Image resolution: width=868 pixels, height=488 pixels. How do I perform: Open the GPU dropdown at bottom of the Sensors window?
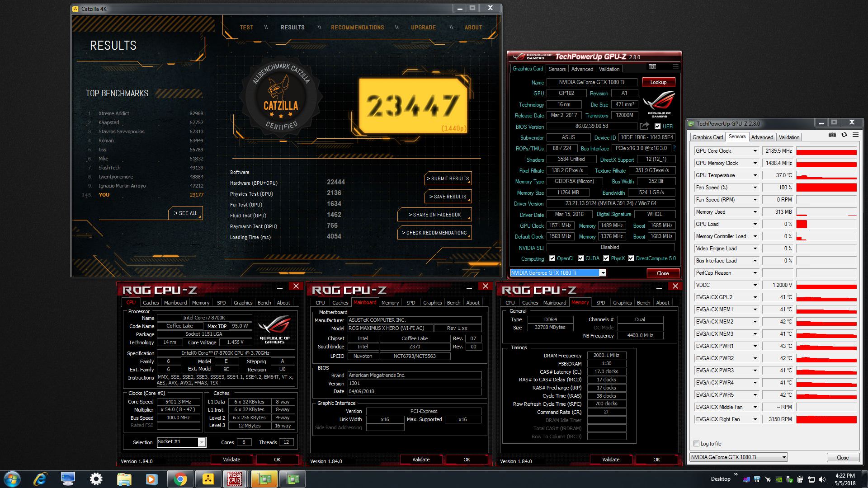784,457
